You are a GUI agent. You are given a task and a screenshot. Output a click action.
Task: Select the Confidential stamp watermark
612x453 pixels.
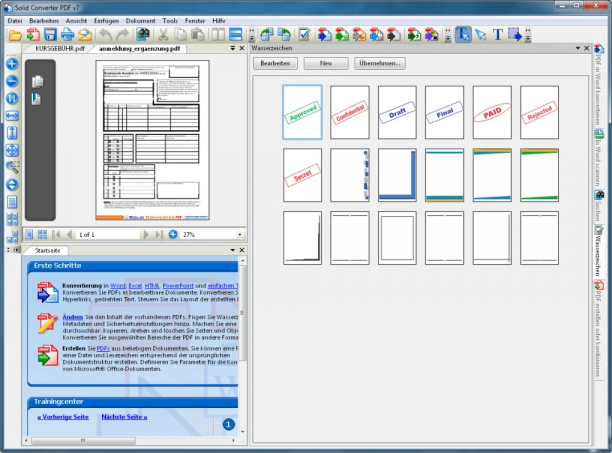coord(350,112)
